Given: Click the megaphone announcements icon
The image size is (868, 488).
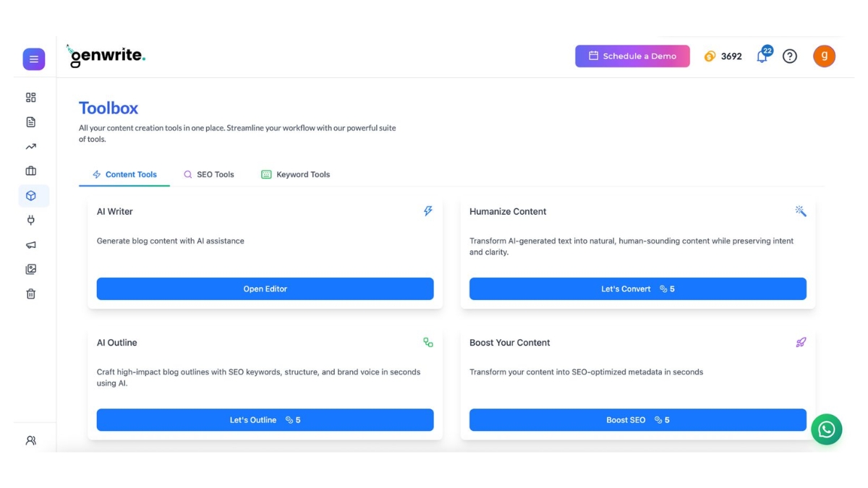Looking at the screenshot, I should tap(30, 244).
